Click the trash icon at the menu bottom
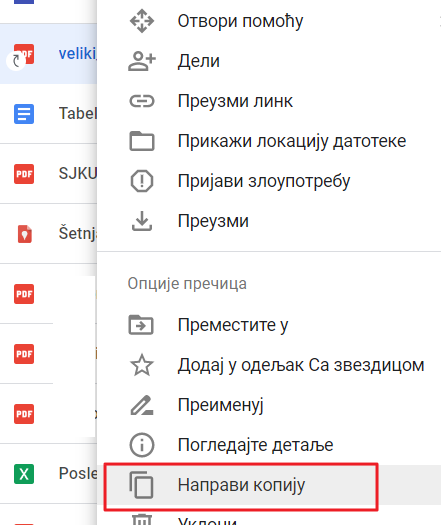 142,520
